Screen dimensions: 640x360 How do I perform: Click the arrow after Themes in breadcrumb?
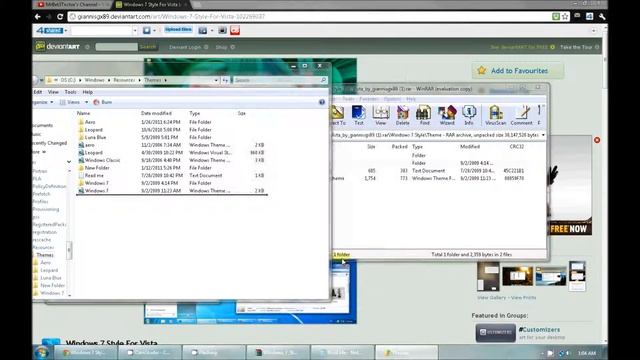[x=165, y=80]
